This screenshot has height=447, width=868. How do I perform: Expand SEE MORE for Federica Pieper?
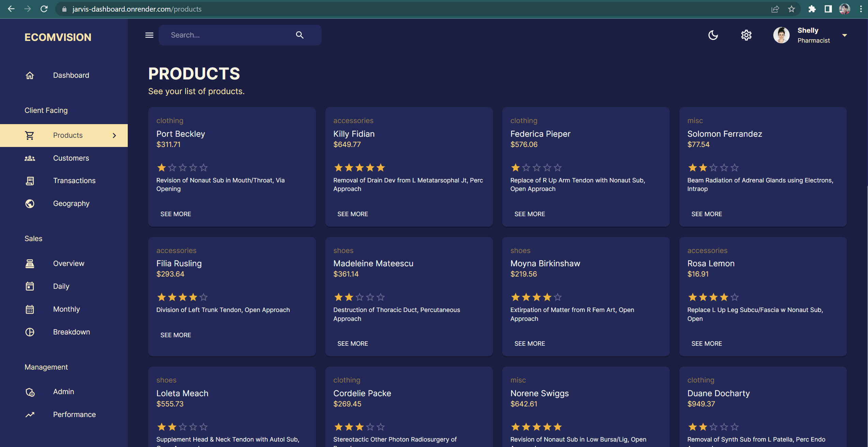point(530,214)
